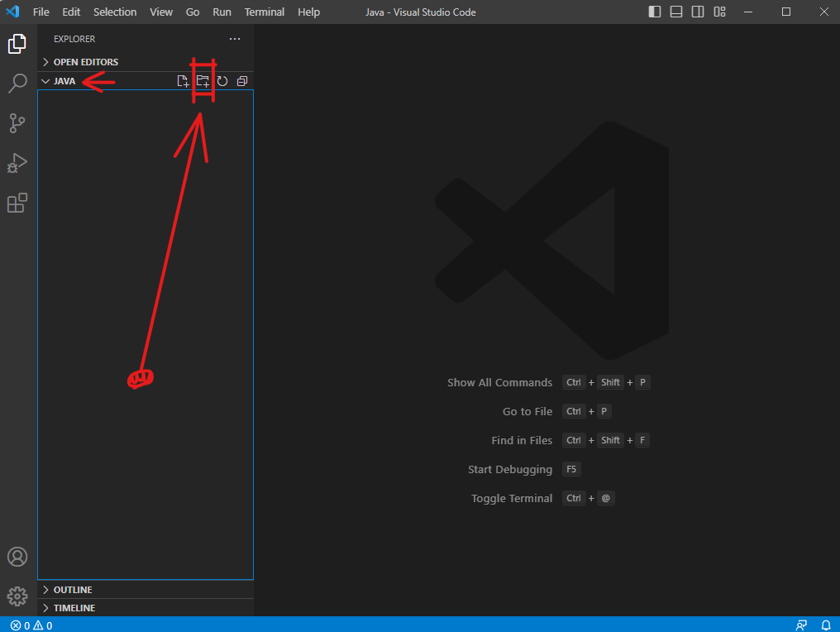Click errors and warnings count in status bar

coord(31,625)
